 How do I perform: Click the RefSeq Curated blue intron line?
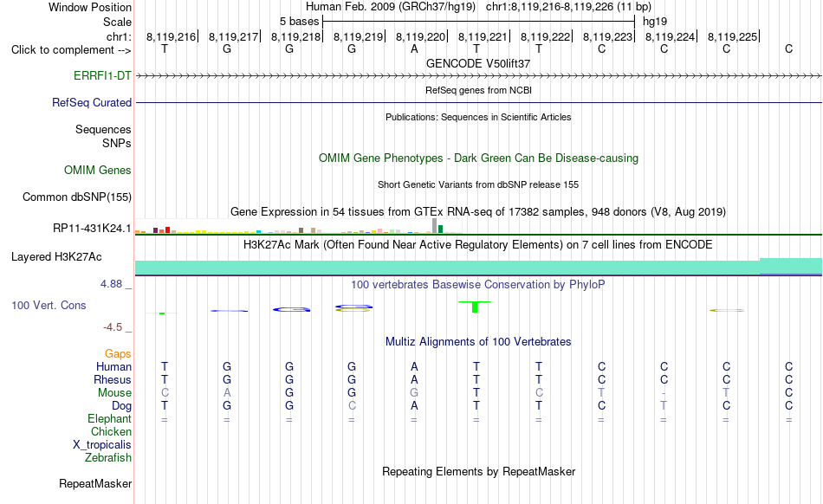point(478,102)
